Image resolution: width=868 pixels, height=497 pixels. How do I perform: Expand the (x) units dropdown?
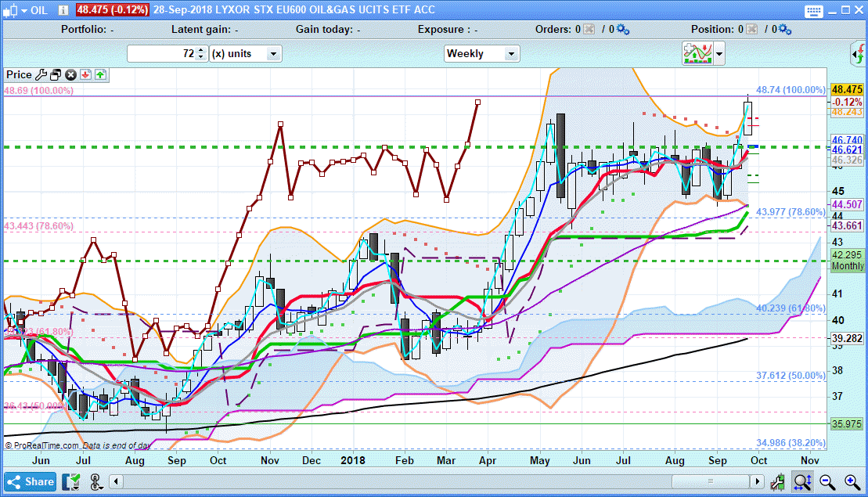273,54
